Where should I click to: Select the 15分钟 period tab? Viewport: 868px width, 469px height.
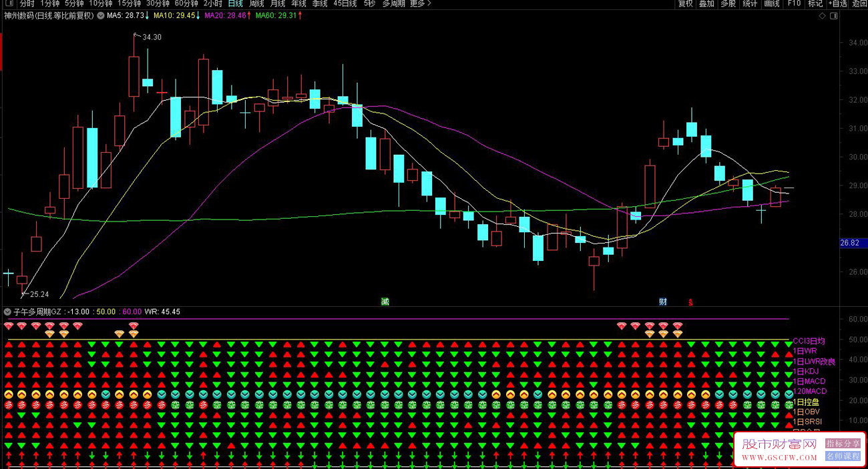[129, 3]
